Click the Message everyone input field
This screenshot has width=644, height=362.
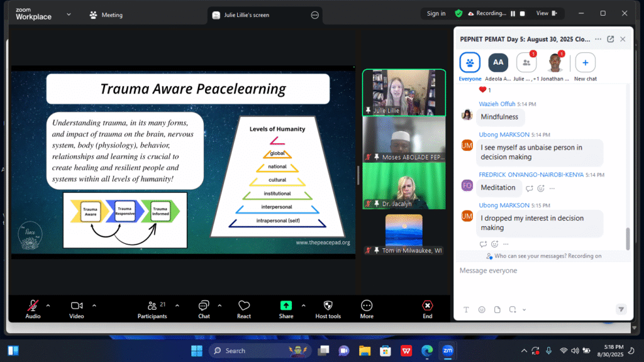(541, 271)
